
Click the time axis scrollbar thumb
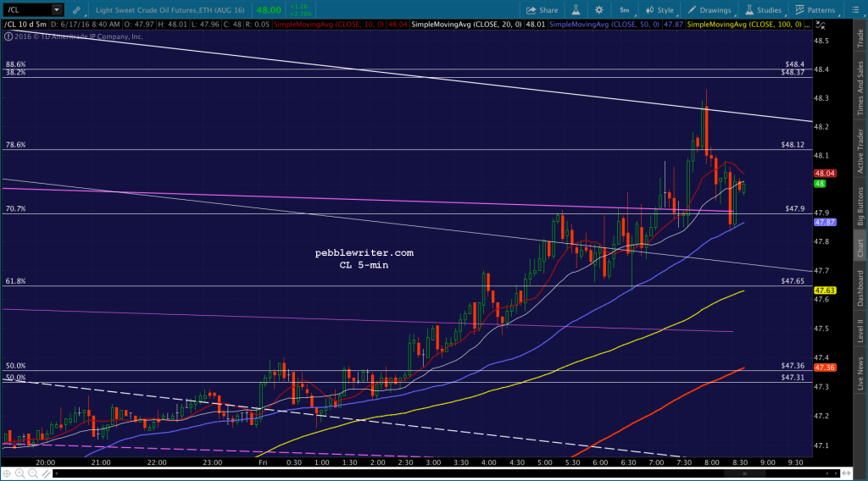pyautogui.click(x=745, y=473)
